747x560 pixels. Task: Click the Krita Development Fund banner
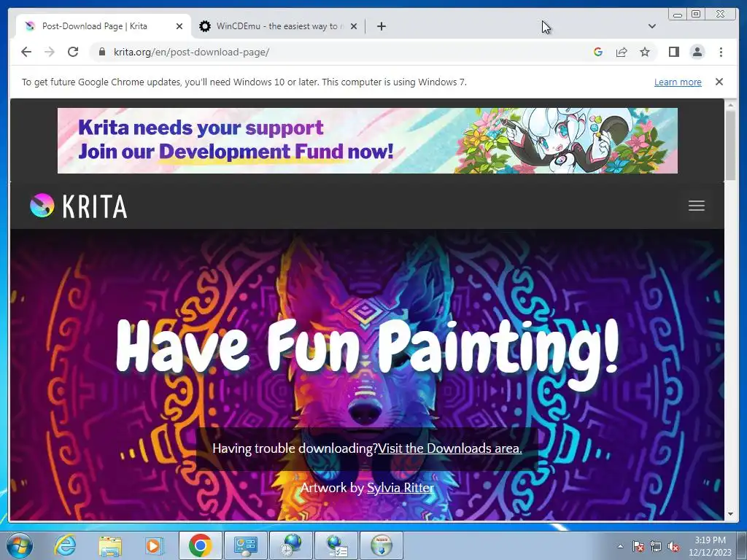coord(368,141)
